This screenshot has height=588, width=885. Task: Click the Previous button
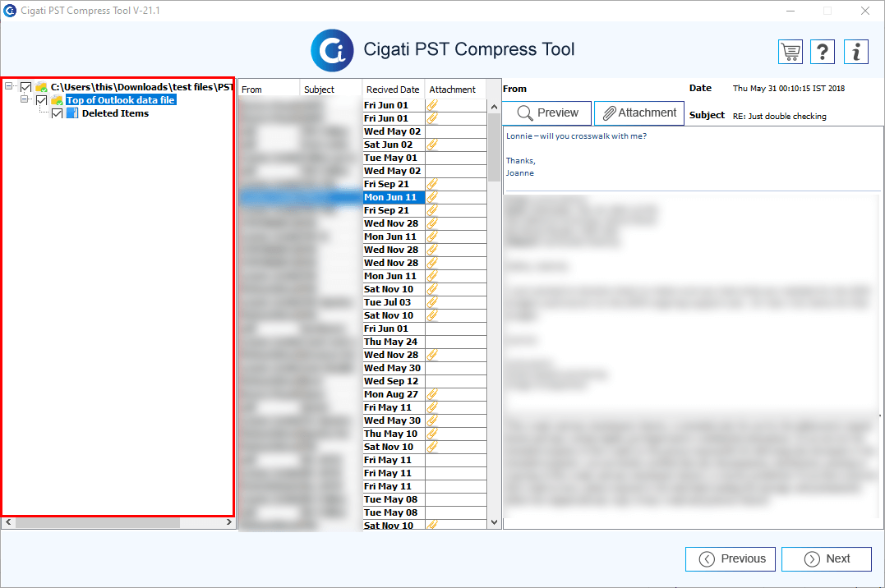click(731, 558)
